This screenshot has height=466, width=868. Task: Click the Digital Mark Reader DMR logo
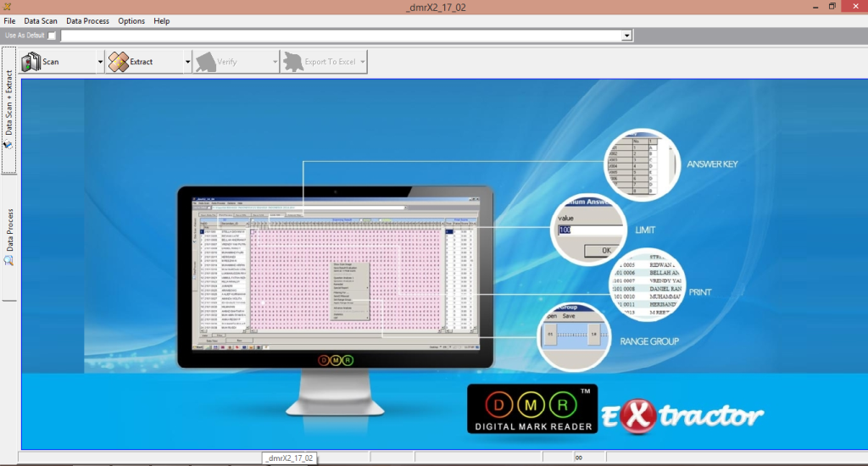pos(532,409)
